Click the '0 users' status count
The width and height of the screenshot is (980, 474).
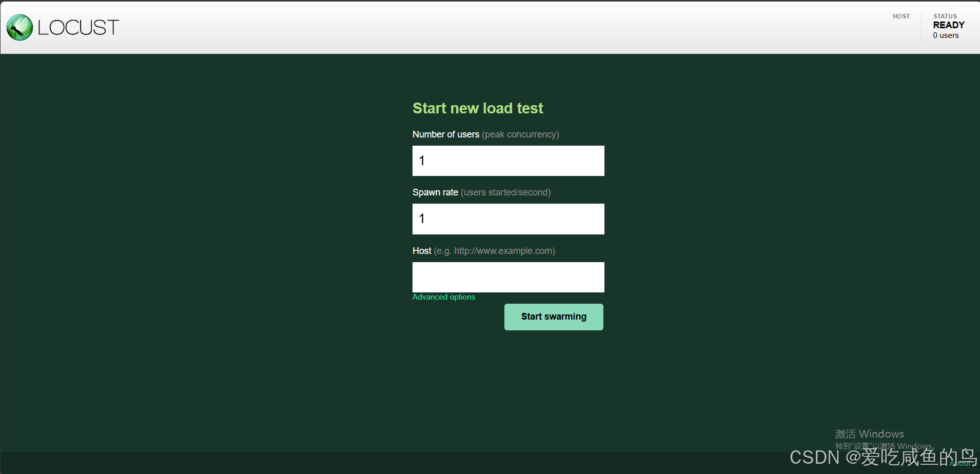pyautogui.click(x=946, y=35)
